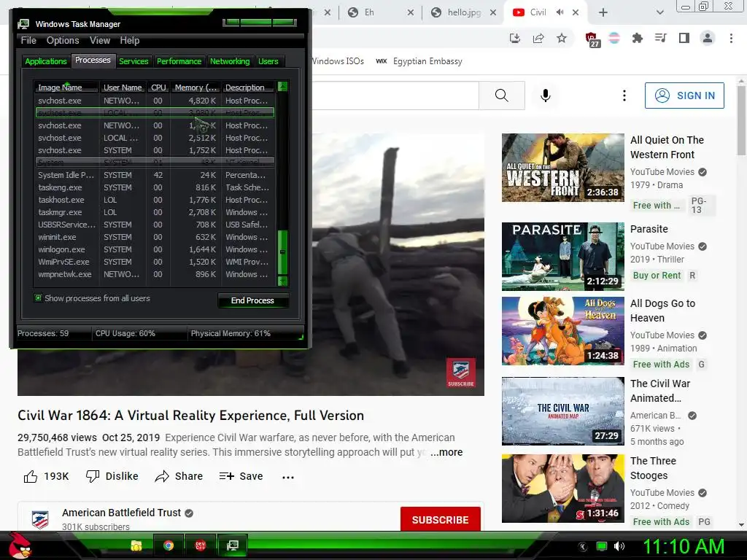
Task: Open the Windows ISOs bookmark
Action: 337,61
